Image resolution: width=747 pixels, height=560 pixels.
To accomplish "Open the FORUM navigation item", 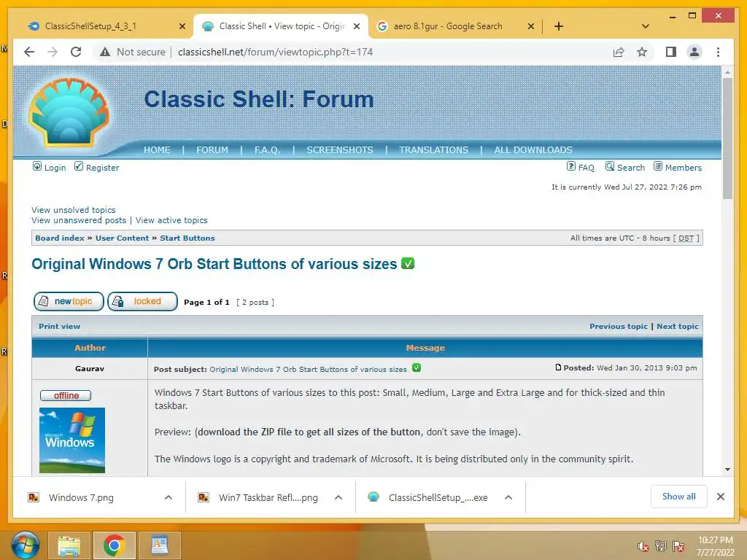I will (212, 150).
